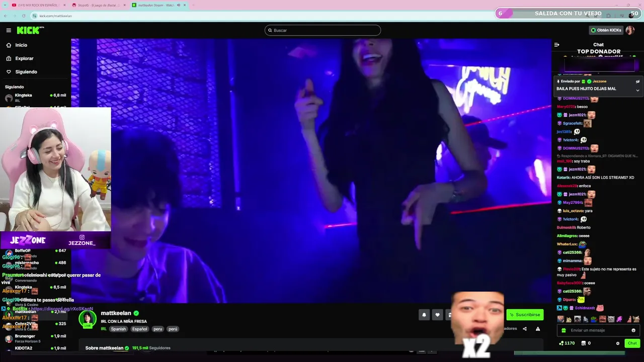The image size is (644, 362).
Task: Open browser tab search dropdown
Action: click(5, 5)
